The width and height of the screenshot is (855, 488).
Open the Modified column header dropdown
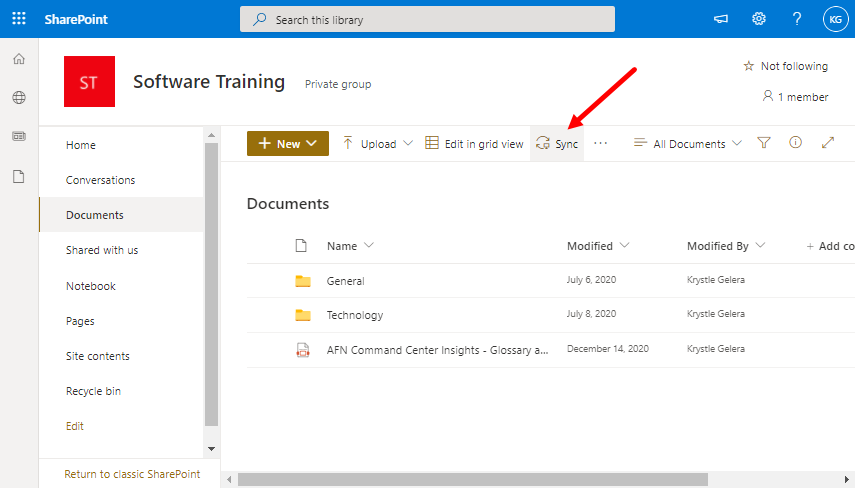[598, 246]
